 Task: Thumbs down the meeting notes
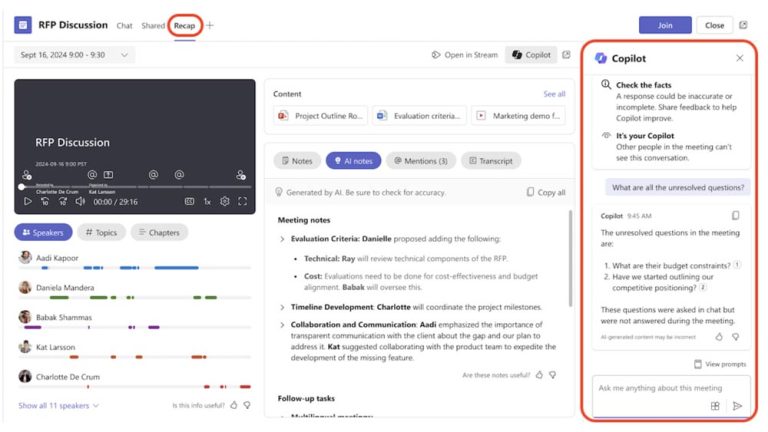pyautogui.click(x=552, y=375)
